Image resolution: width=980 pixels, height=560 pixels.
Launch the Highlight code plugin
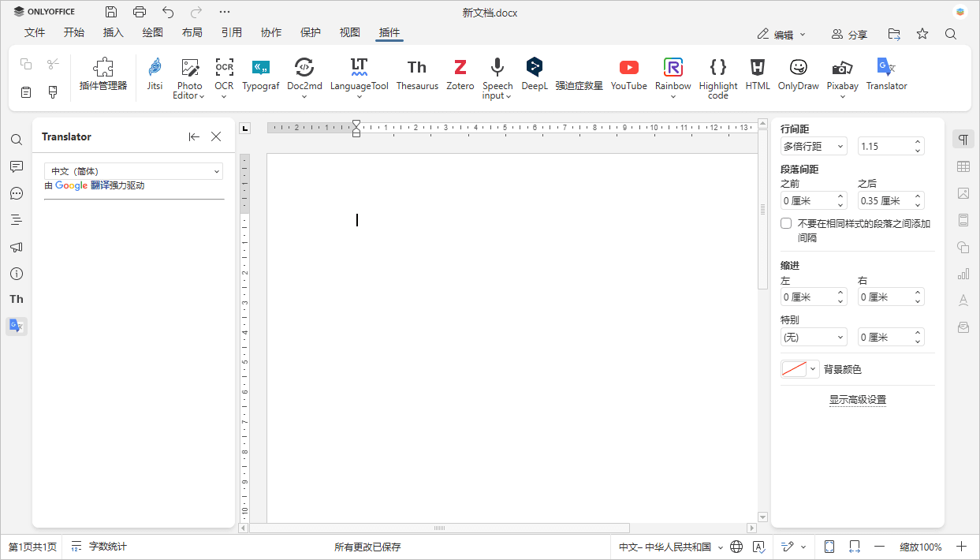[x=717, y=79]
